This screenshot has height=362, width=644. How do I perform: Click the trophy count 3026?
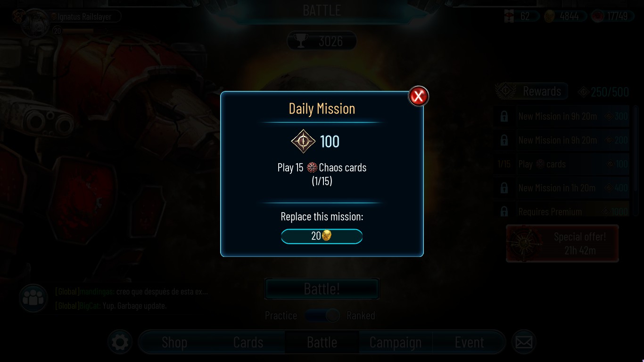tap(322, 41)
